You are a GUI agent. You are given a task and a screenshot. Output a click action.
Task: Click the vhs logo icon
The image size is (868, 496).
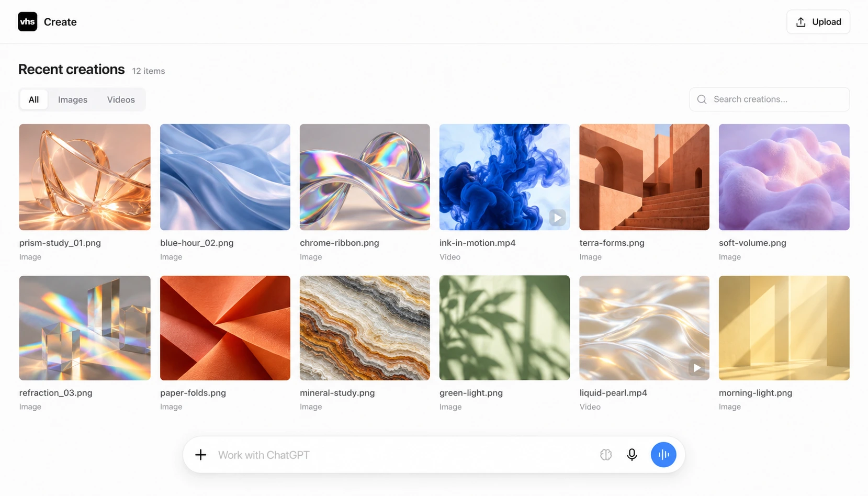pyautogui.click(x=27, y=21)
